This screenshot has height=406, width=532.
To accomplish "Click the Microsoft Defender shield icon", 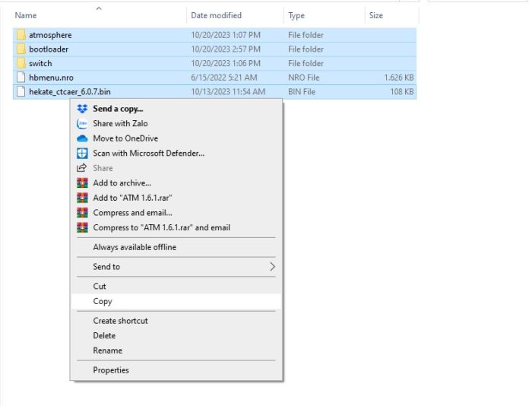I will [x=82, y=153].
